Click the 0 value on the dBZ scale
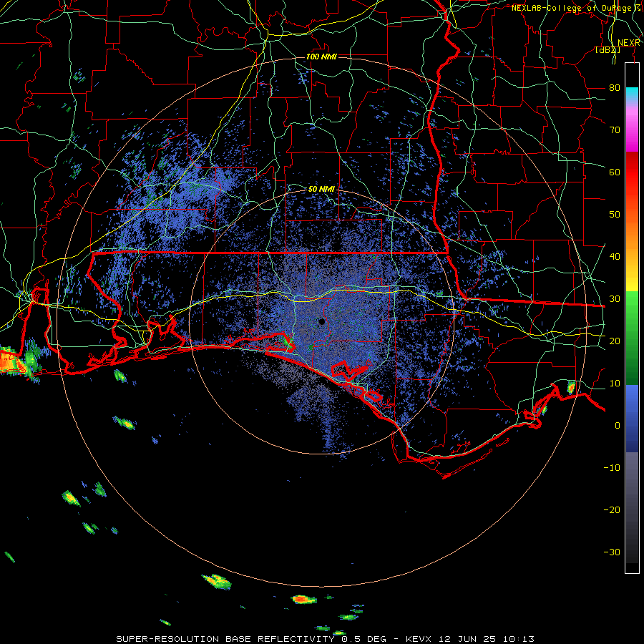This screenshot has width=644, height=644. coord(618,426)
